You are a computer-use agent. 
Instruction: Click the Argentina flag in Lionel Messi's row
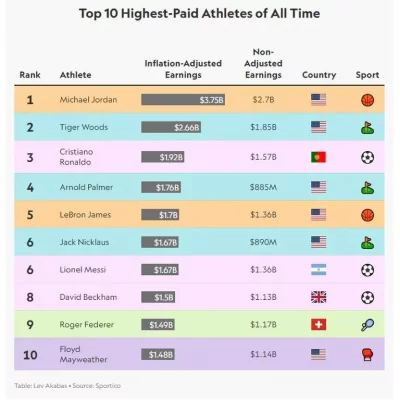pos(318,270)
